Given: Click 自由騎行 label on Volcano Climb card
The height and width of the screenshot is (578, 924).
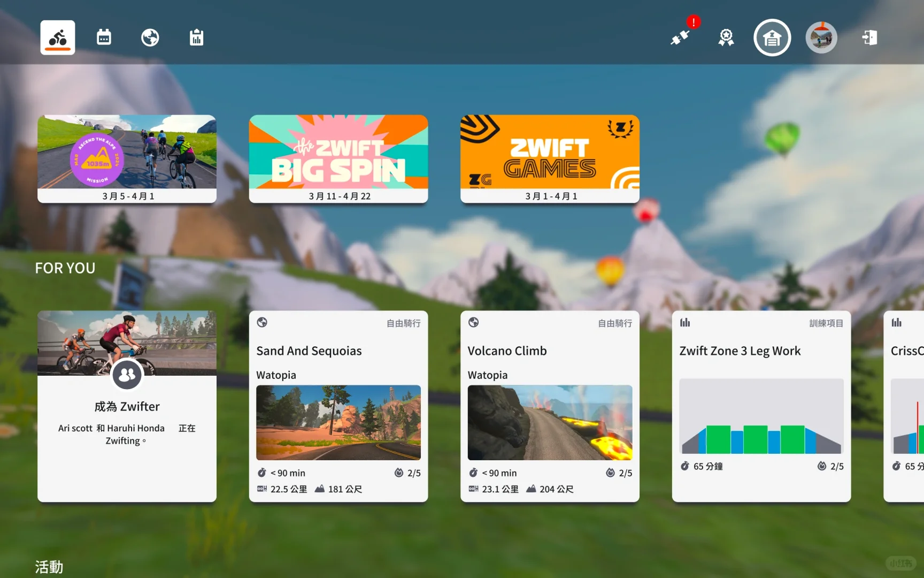Looking at the screenshot, I should pyautogui.click(x=615, y=323).
